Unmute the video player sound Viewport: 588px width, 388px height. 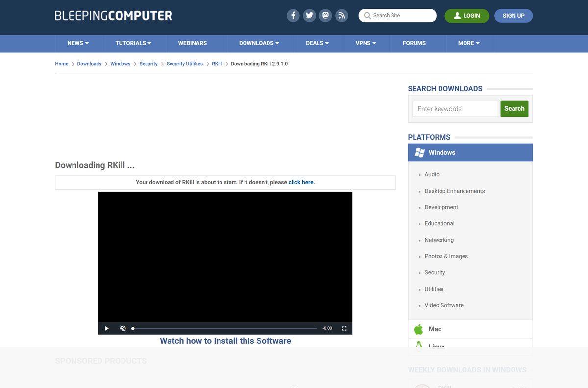[123, 328]
